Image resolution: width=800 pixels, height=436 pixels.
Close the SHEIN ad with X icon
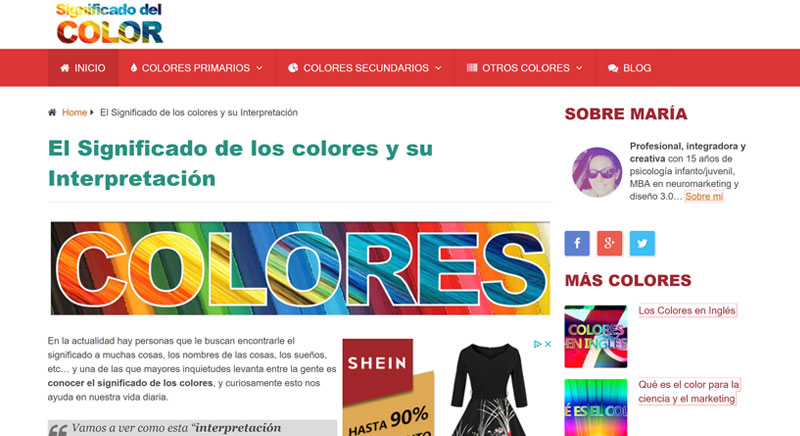tap(548, 344)
